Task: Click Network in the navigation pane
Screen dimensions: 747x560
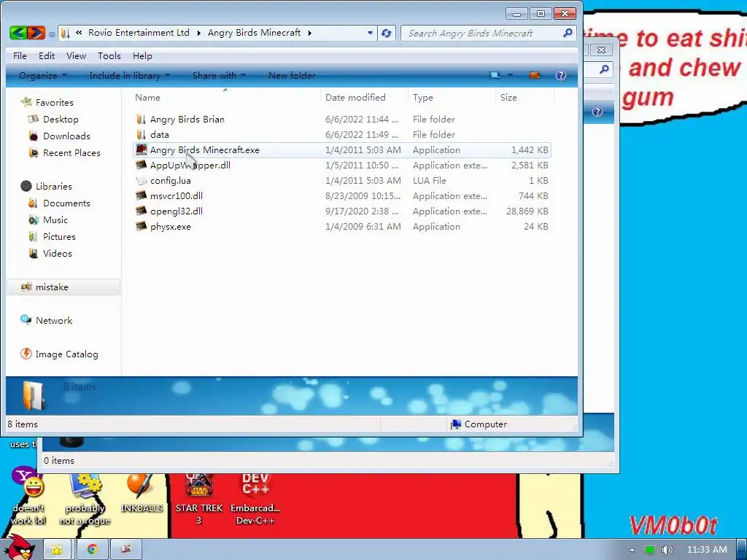Action: (46, 320)
